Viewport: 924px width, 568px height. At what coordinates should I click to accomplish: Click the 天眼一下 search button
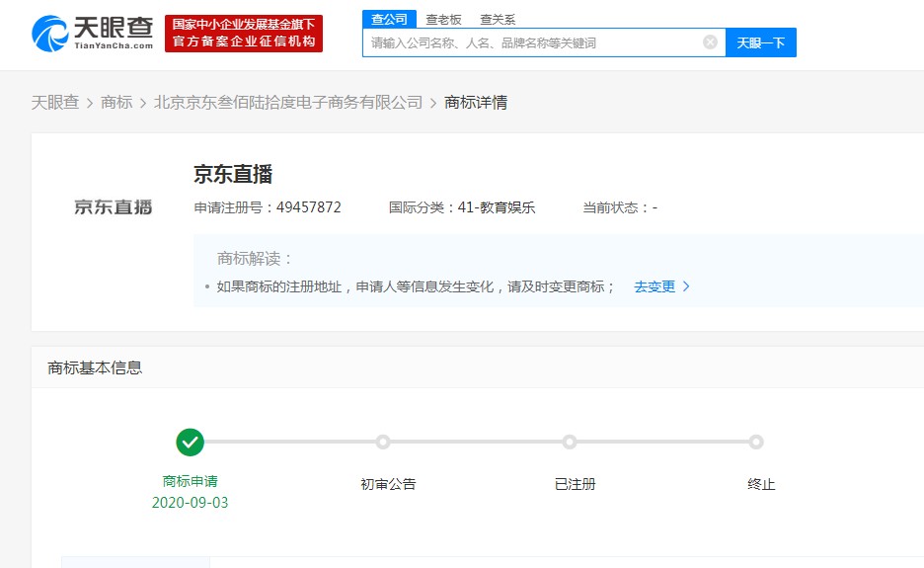tap(761, 42)
